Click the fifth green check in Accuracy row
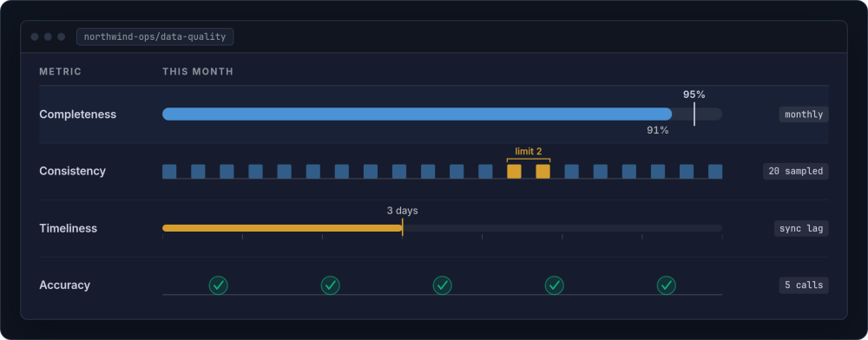Image resolution: width=868 pixels, height=340 pixels. (x=667, y=285)
